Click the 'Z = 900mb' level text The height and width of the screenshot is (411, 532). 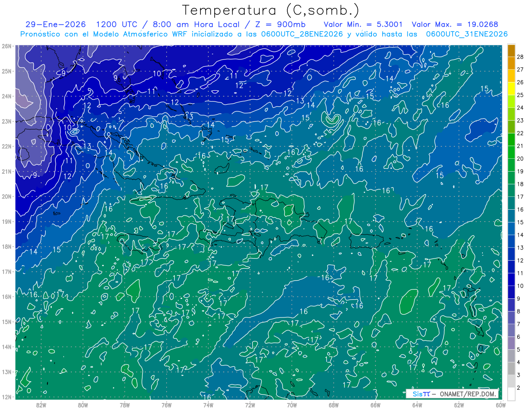point(279,24)
